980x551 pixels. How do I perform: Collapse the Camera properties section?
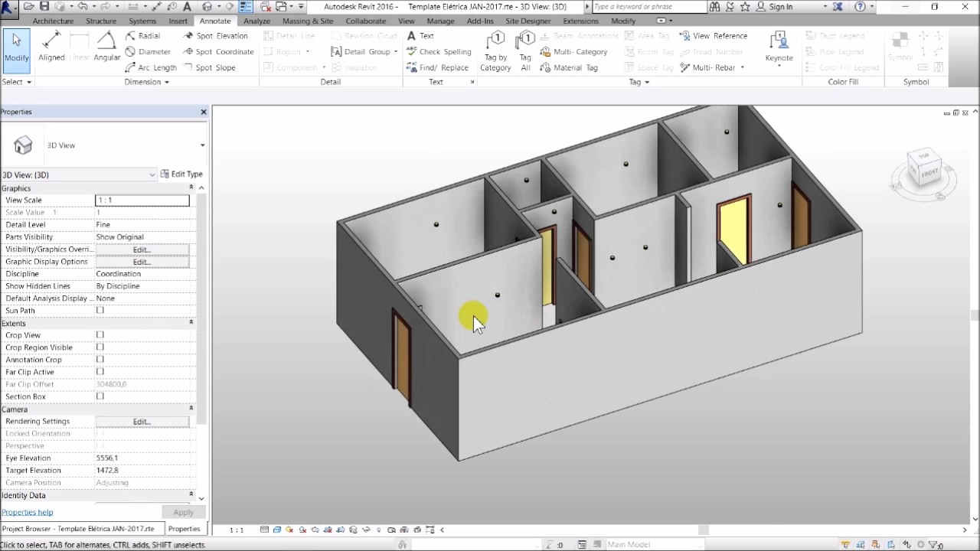(x=191, y=409)
